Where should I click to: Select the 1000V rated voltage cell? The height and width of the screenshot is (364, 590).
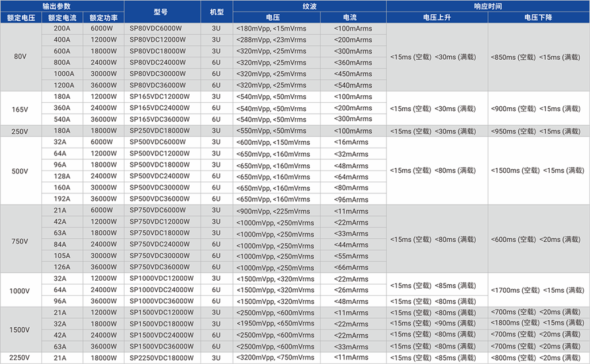click(x=20, y=291)
